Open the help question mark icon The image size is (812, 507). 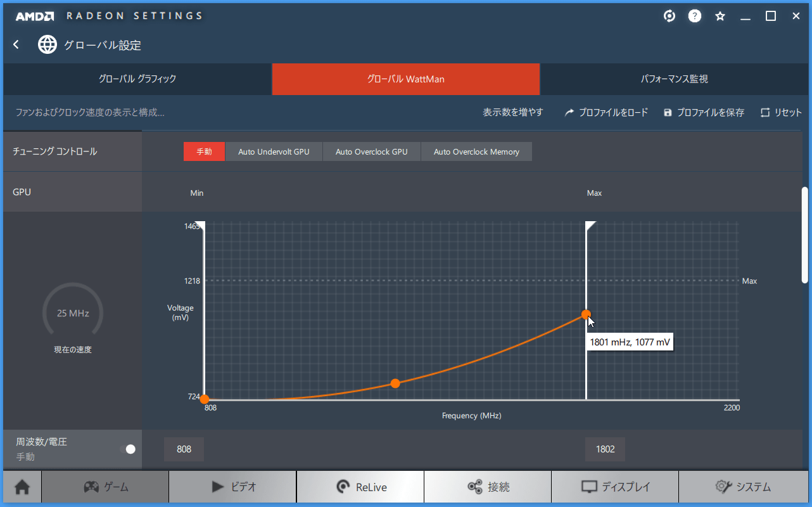[695, 16]
